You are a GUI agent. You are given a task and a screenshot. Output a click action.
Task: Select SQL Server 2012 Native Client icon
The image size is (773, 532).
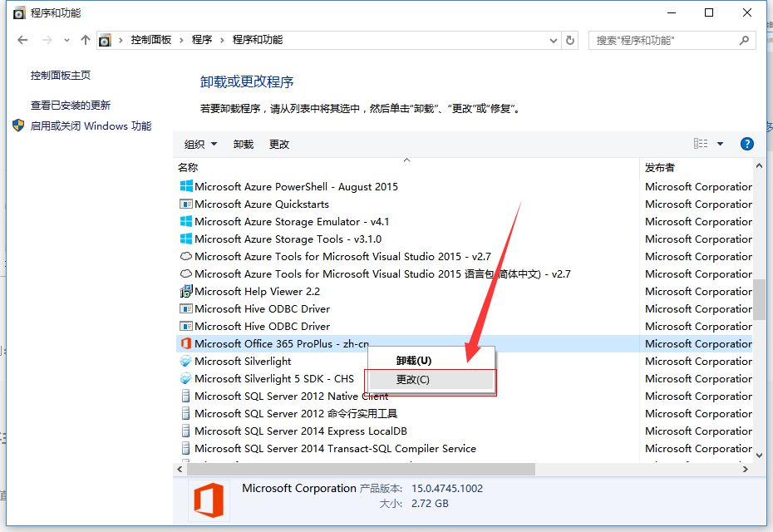186,396
